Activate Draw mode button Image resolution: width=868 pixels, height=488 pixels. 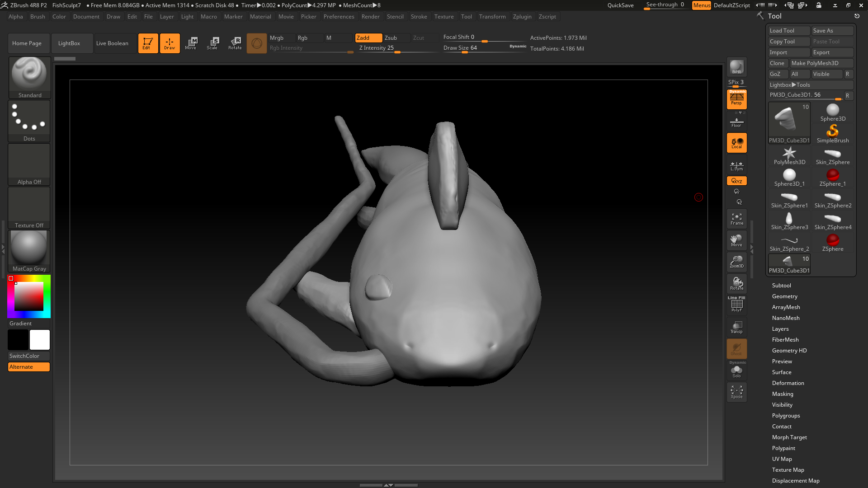tap(170, 43)
